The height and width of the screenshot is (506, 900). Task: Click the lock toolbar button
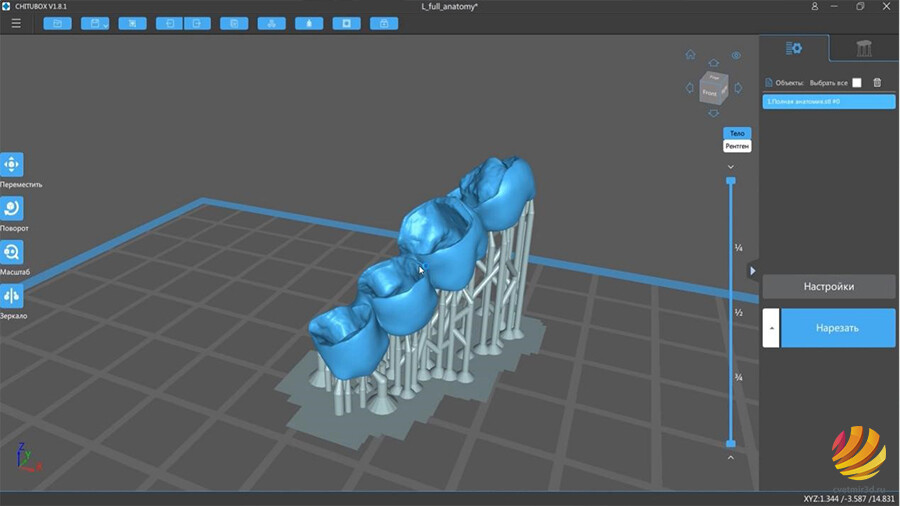384,24
